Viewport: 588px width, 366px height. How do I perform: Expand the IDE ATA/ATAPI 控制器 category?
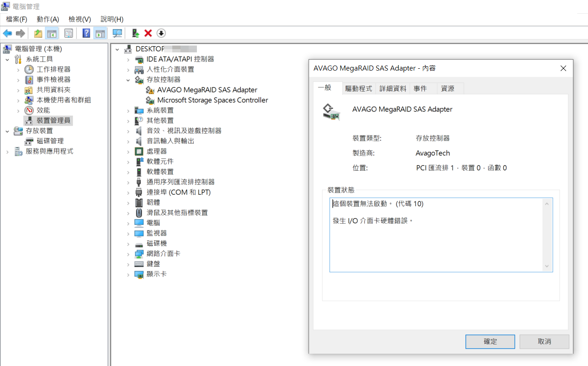tap(129, 59)
